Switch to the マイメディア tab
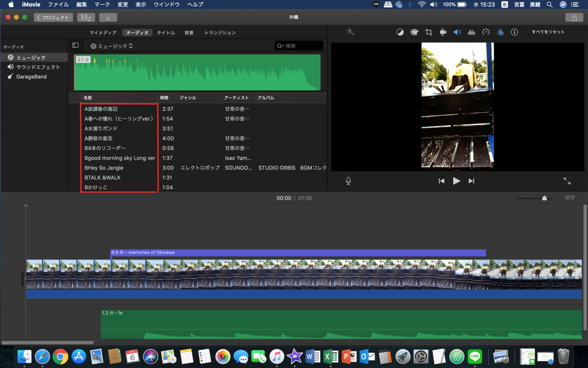The height and width of the screenshot is (368, 588). (x=103, y=33)
